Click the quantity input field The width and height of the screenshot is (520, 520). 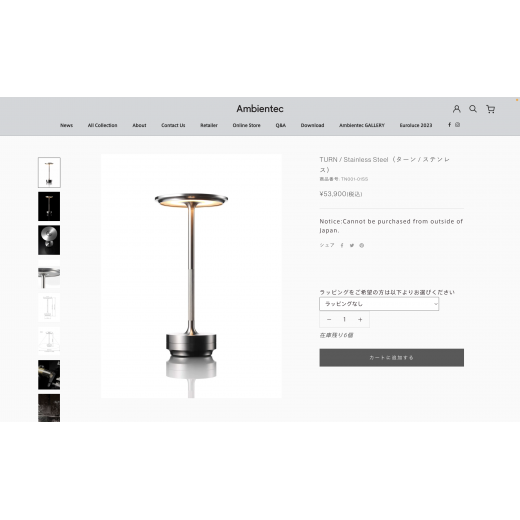click(344, 320)
